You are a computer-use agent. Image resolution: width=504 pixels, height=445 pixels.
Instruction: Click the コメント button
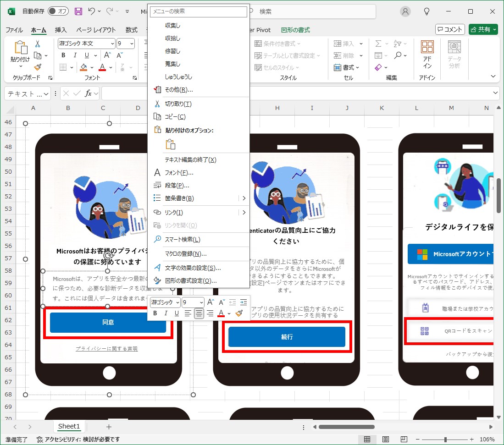(x=450, y=29)
